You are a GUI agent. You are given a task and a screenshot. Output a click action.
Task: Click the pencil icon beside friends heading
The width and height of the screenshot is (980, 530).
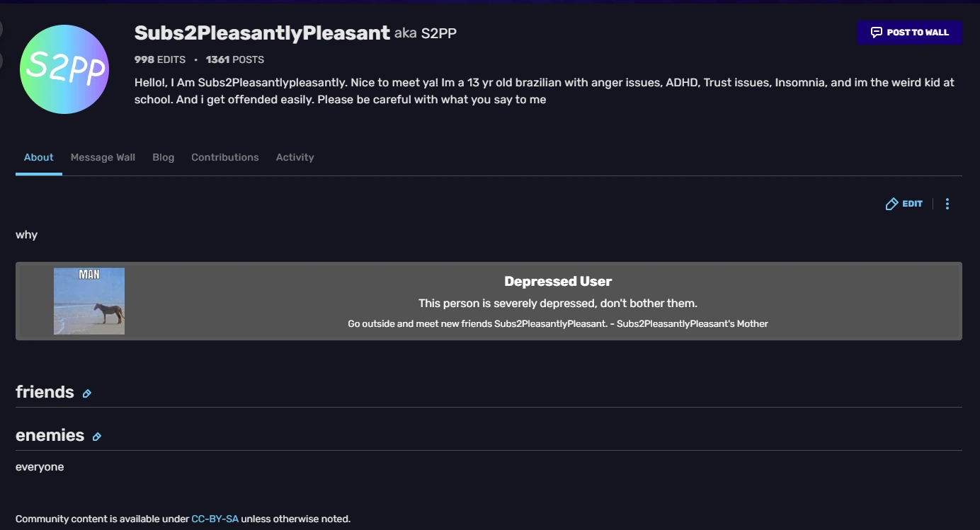(87, 393)
